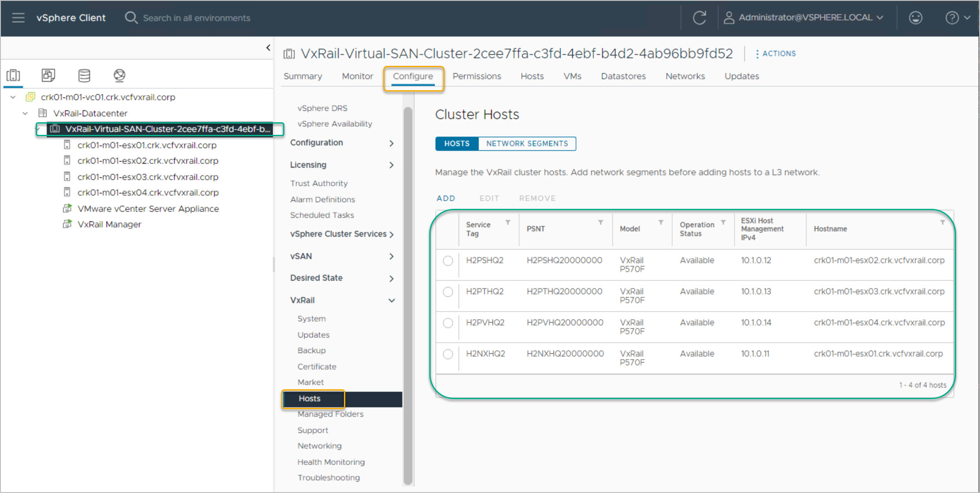Click the ADD hosts button
The image size is (980, 493).
(446, 198)
